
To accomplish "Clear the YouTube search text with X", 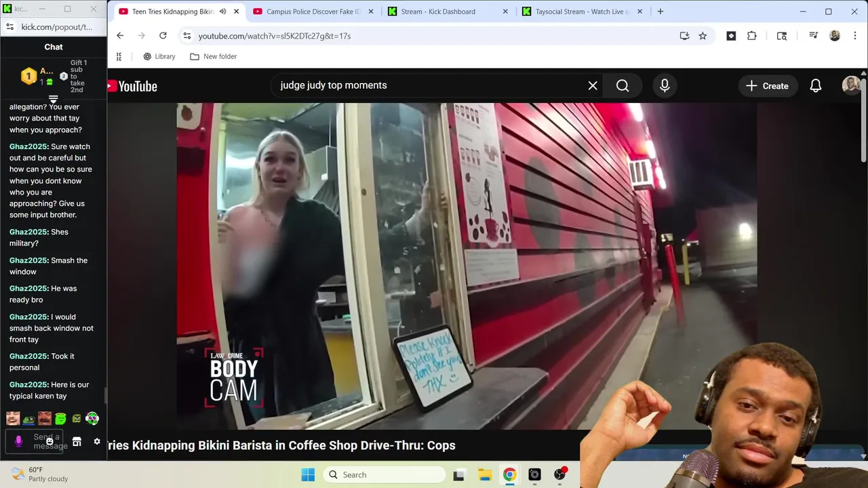I will click(593, 85).
